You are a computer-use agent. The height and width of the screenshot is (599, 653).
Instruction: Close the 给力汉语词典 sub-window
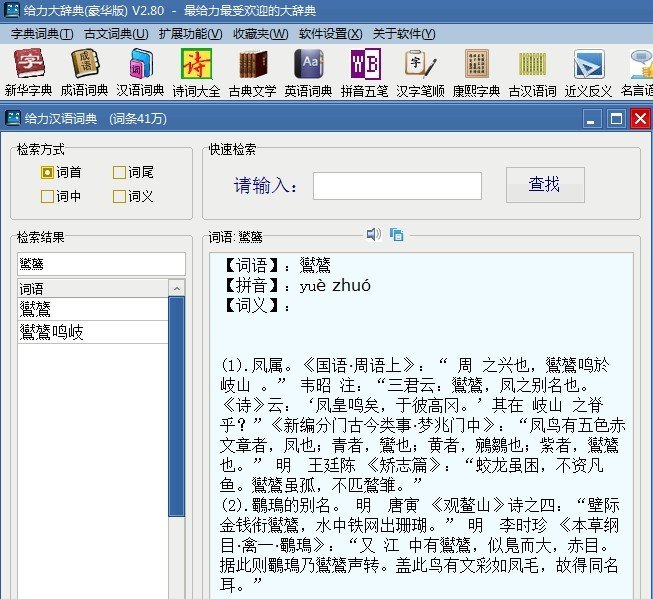coord(641,119)
